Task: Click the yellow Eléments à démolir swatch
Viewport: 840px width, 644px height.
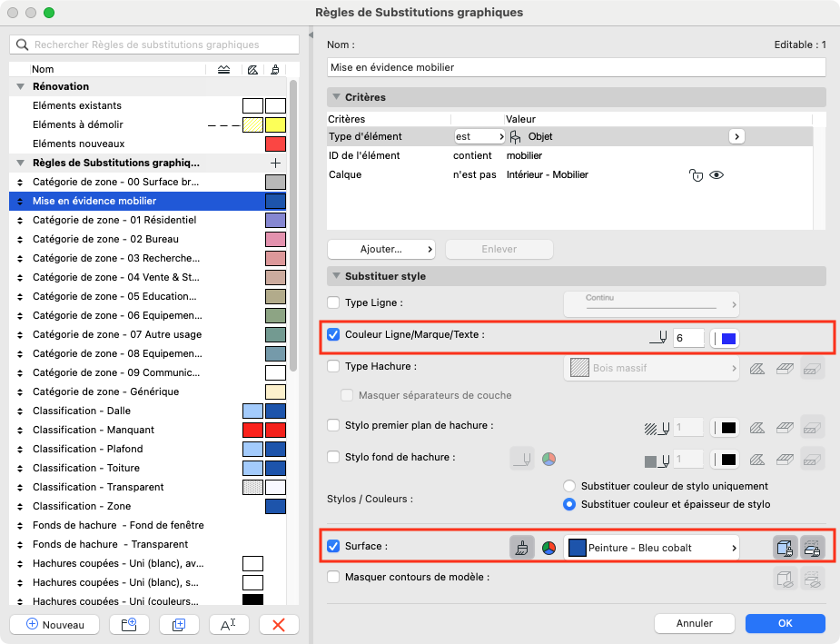Action: (x=275, y=124)
